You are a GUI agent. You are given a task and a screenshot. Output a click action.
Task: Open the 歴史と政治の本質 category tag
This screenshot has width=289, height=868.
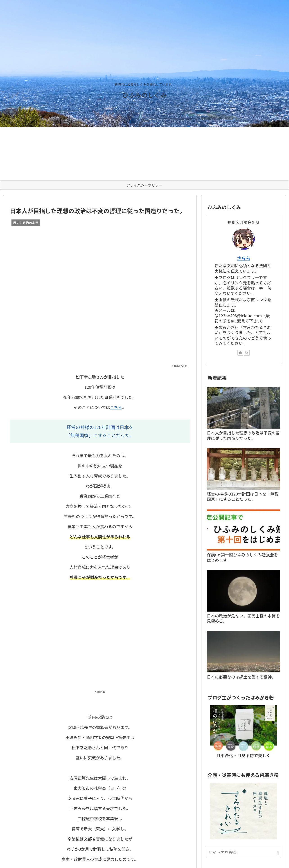[26, 223]
